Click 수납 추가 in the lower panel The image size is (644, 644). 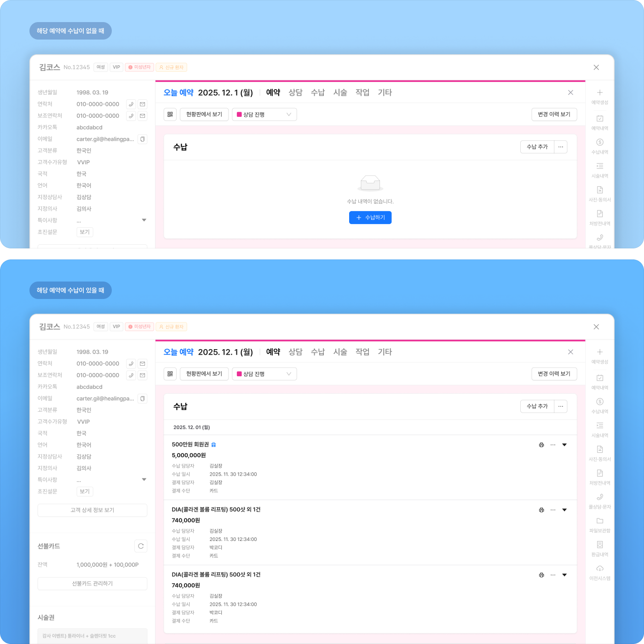coord(537,407)
